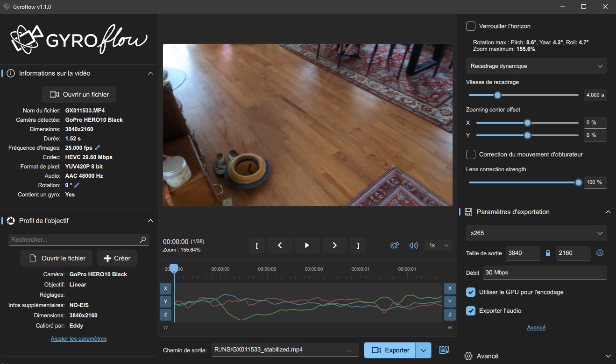Click the Débit 30 Mbps field
Image resolution: width=616 pixels, height=364 pixels.
point(545,273)
